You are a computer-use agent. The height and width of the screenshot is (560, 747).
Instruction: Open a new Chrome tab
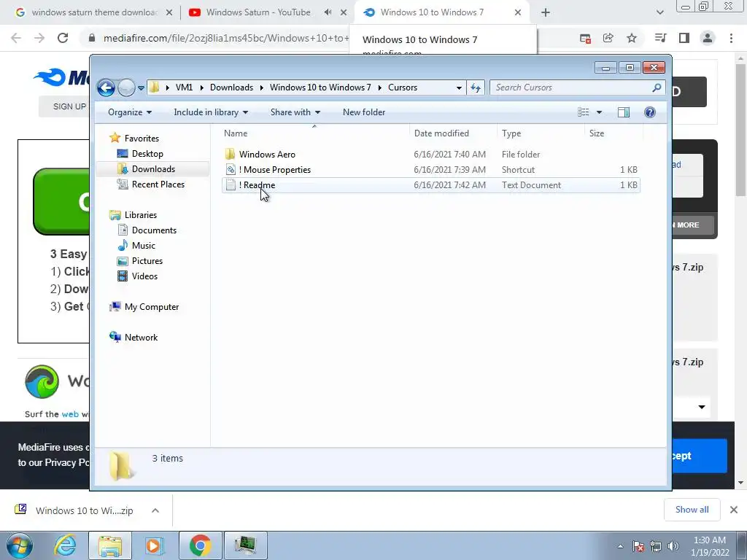coord(546,12)
